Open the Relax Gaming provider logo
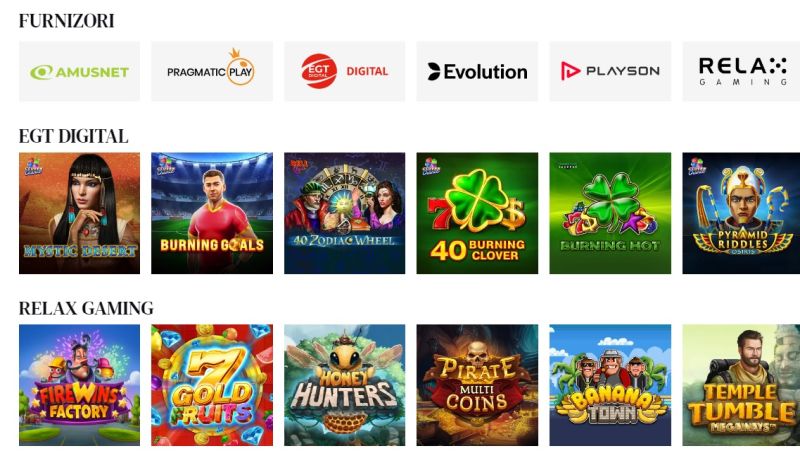 [741, 71]
